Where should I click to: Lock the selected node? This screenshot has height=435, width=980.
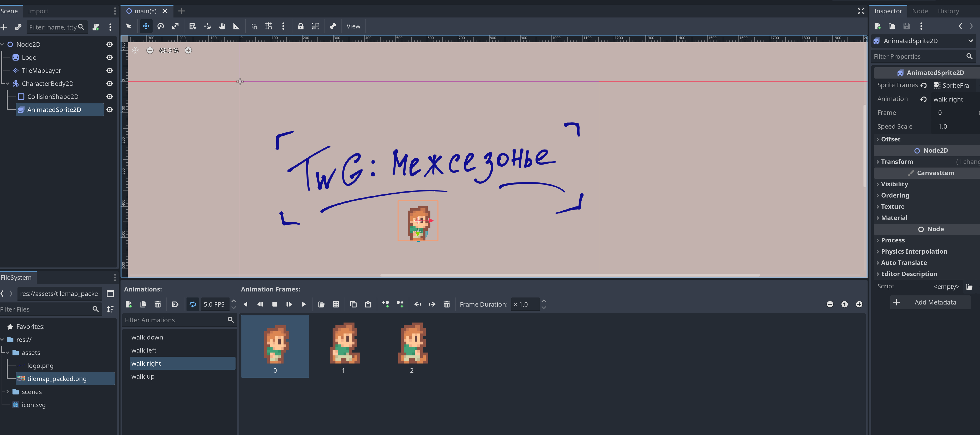pyautogui.click(x=300, y=26)
